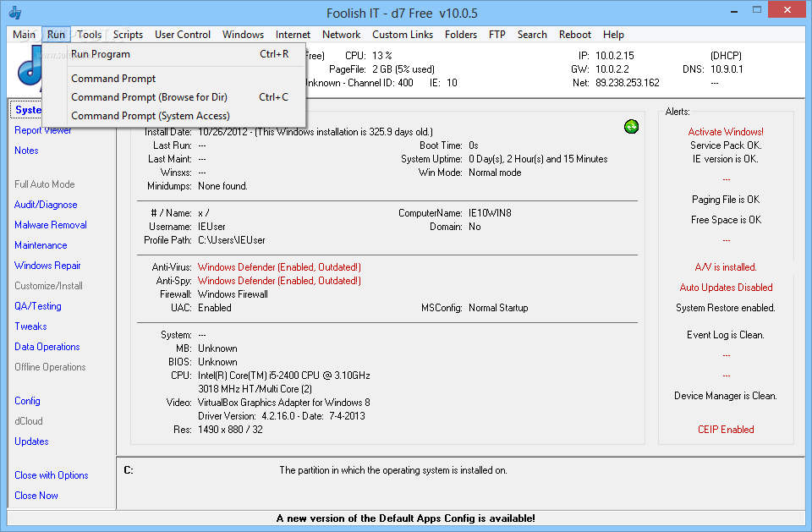Open Report Viewer in sidebar
The height and width of the screenshot is (532, 812).
[42, 130]
